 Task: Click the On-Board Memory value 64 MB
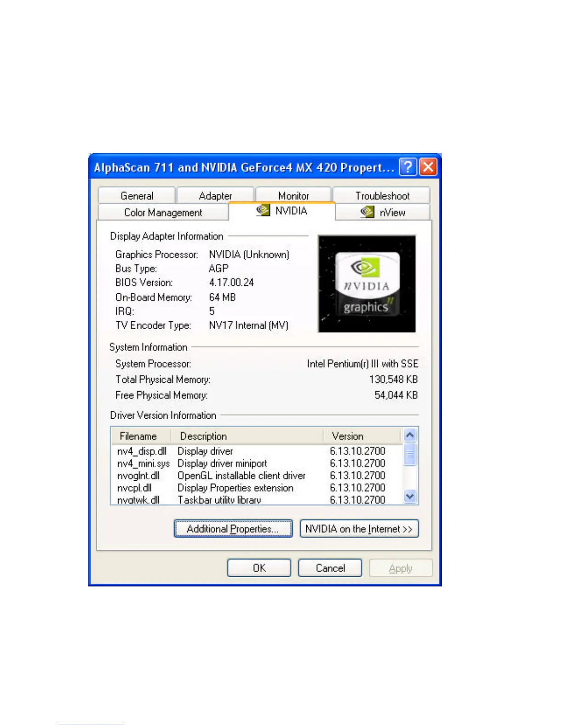pos(222,297)
